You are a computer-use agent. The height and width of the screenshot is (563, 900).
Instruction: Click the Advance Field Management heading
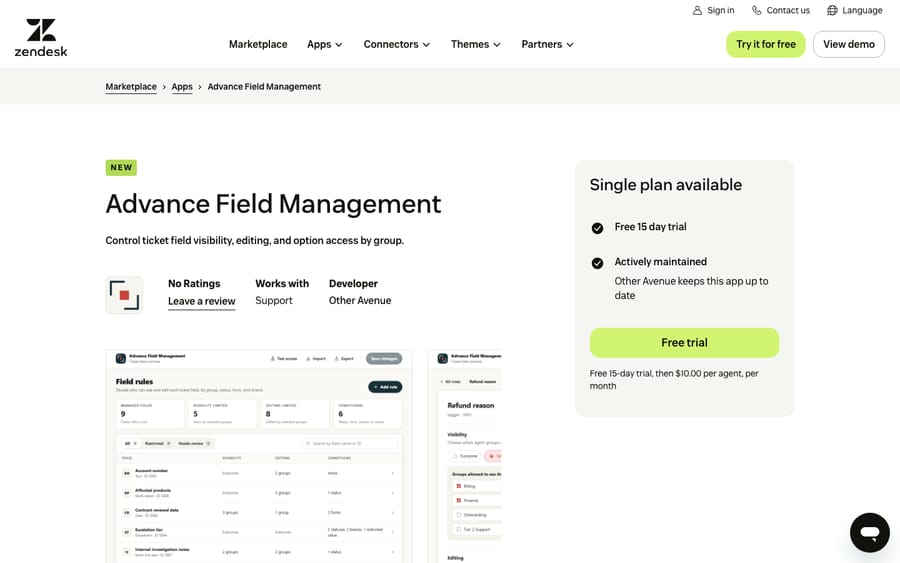(273, 204)
